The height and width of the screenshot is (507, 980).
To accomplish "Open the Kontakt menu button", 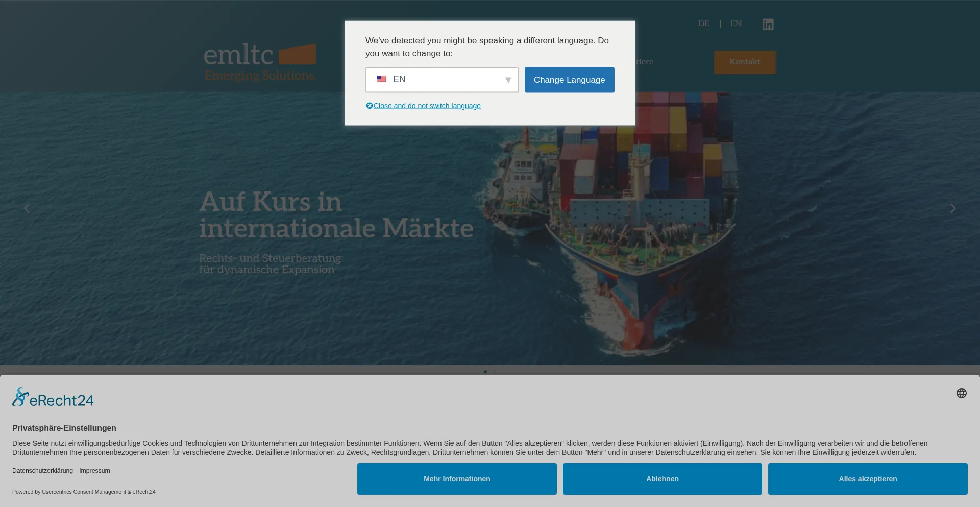I will point(745,62).
